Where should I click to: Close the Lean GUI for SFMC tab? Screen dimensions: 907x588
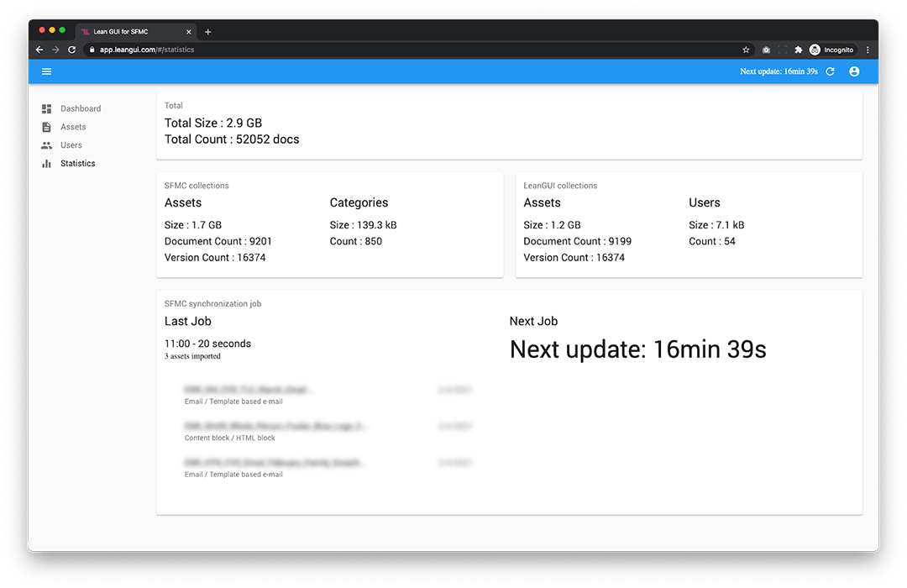click(x=189, y=32)
